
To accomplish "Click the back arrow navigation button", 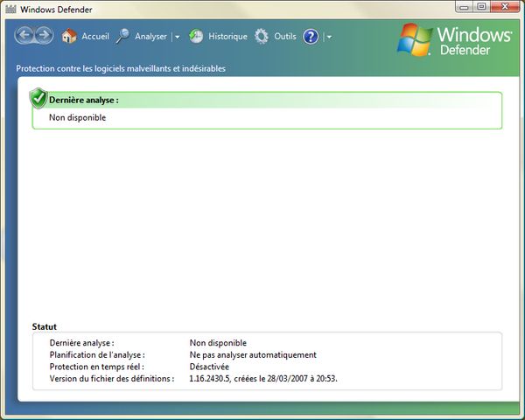I will coord(24,36).
